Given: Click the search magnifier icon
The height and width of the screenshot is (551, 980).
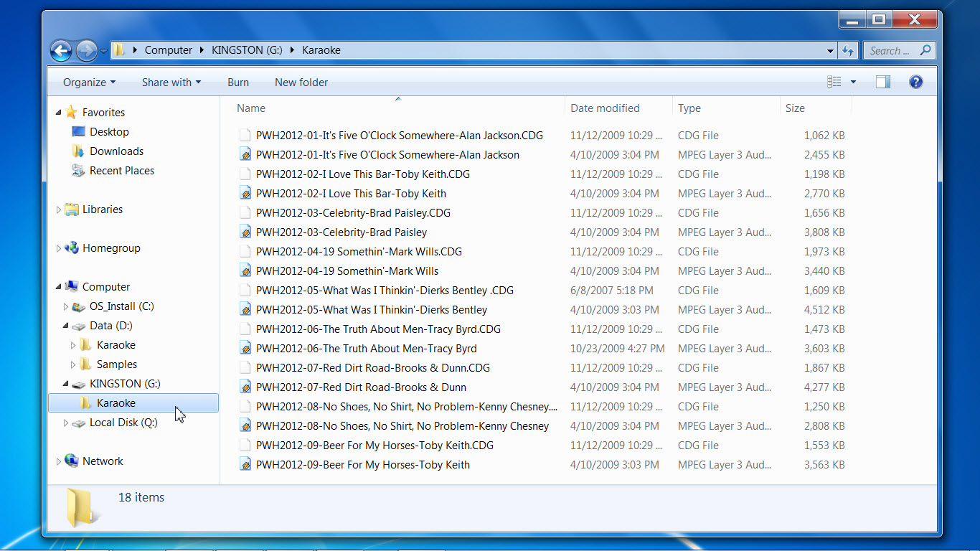Looking at the screenshot, I should click(x=925, y=50).
